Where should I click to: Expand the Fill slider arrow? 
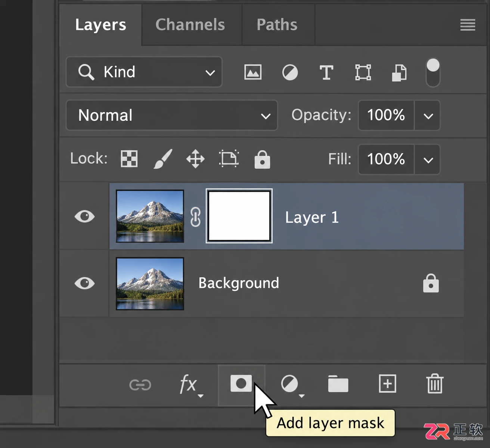[428, 160]
